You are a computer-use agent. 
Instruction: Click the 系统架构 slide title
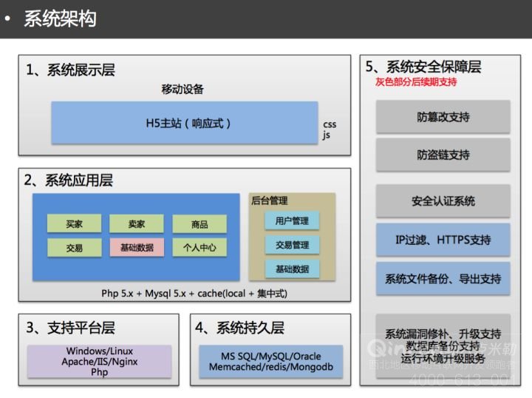coord(60,18)
